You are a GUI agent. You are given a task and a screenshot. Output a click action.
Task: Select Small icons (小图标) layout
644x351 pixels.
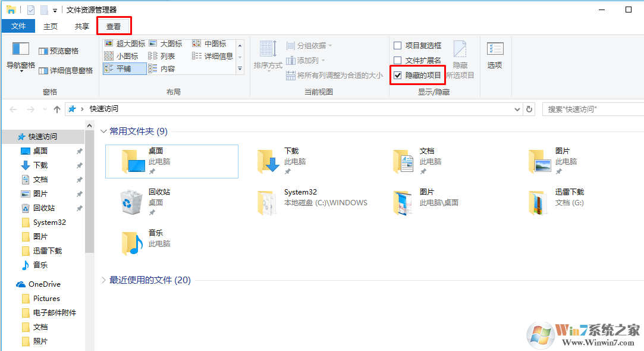[121, 56]
